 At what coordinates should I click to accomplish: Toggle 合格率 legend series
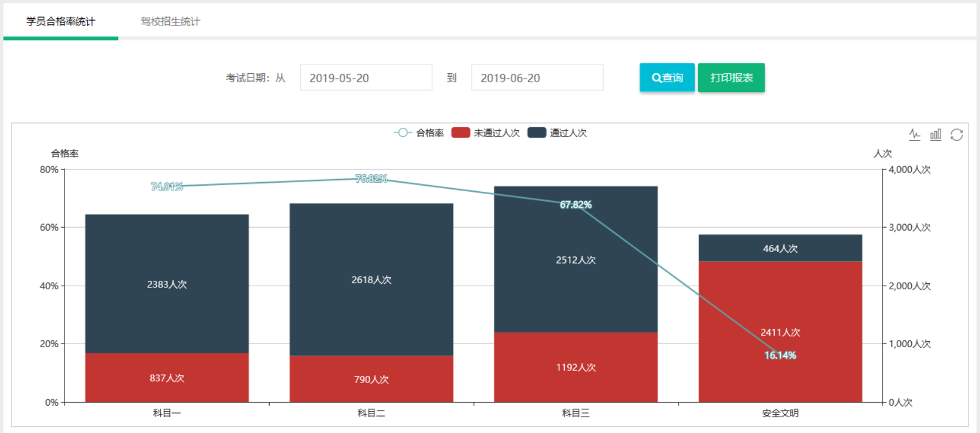419,133
